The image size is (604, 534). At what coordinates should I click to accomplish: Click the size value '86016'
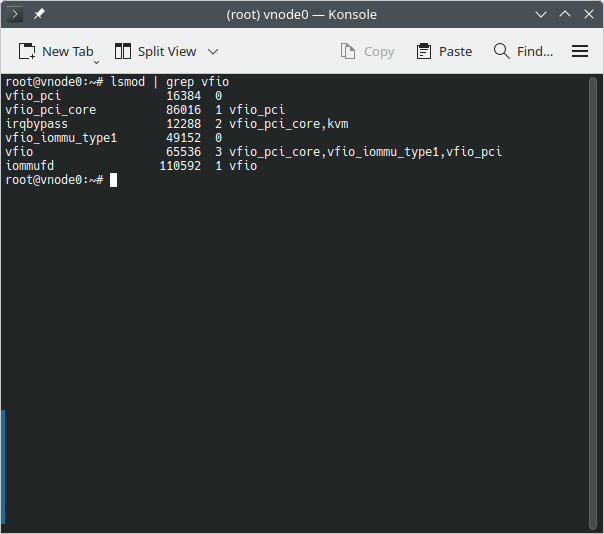[184, 110]
